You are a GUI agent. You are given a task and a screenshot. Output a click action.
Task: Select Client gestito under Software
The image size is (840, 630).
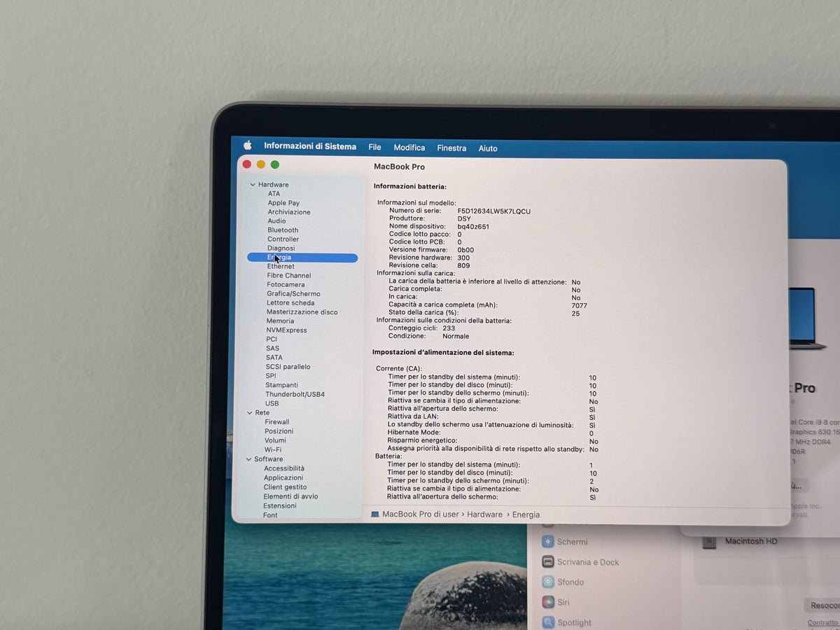pos(285,487)
